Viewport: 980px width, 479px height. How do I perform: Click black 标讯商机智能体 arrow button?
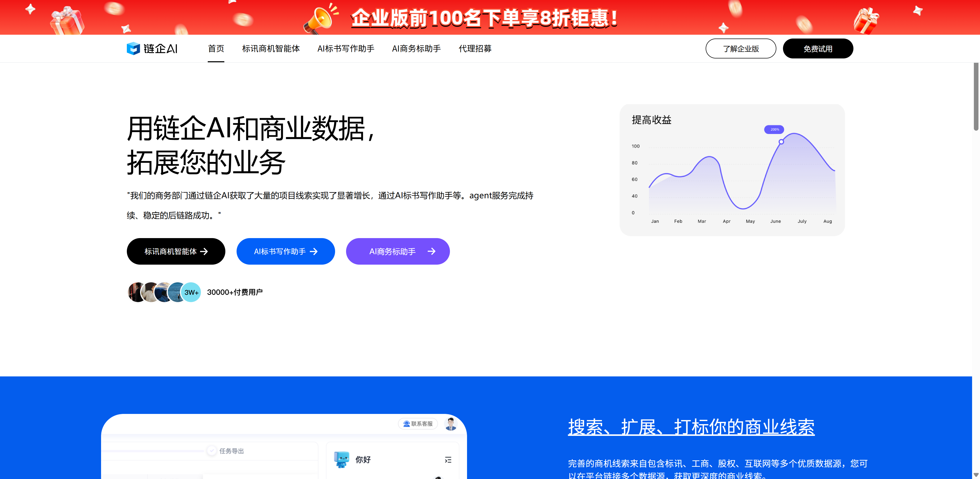176,251
